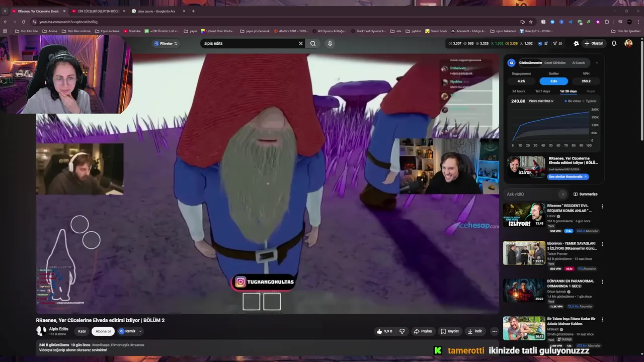Viewport: 644px width, 362px height.
Task: Switch chart to 1st 28 days
Action: pos(568,92)
